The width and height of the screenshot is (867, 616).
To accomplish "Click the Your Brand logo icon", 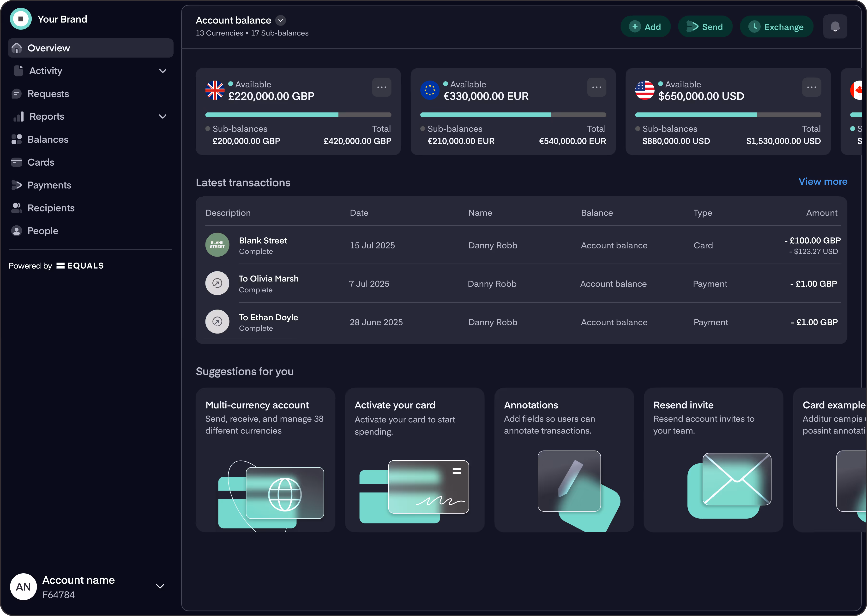I will [20, 19].
